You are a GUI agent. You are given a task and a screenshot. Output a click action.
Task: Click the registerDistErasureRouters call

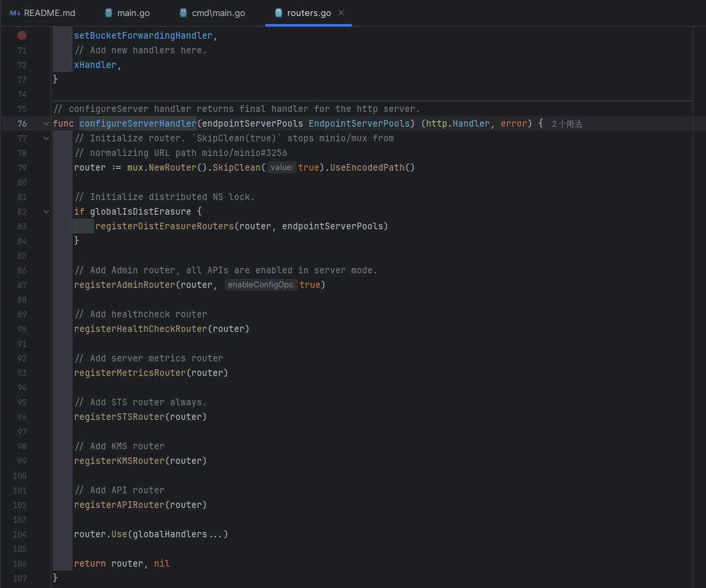point(165,226)
